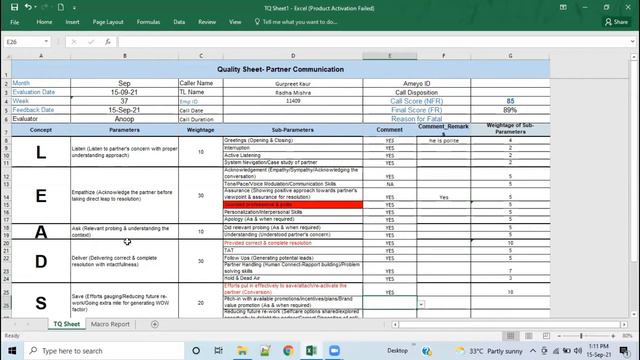Viewport: 640px width, 360px height.
Task: Click Windows taskbar search box
Action: point(104,351)
